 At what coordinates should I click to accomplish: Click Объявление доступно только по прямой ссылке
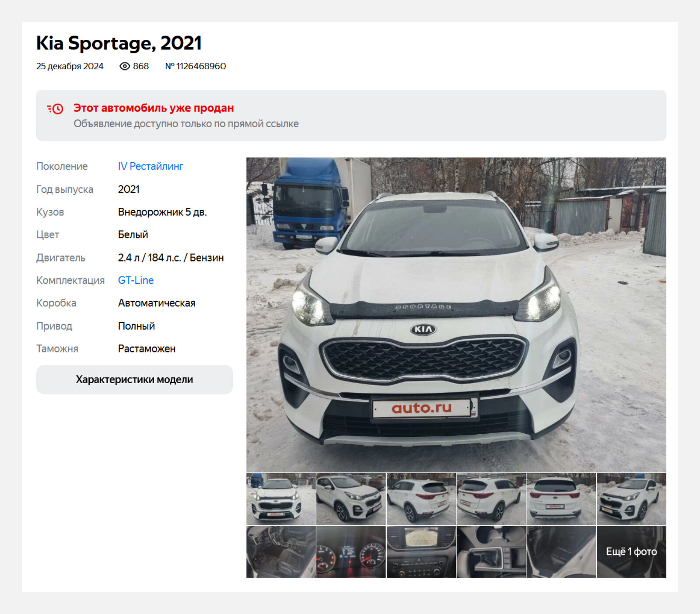[186, 124]
